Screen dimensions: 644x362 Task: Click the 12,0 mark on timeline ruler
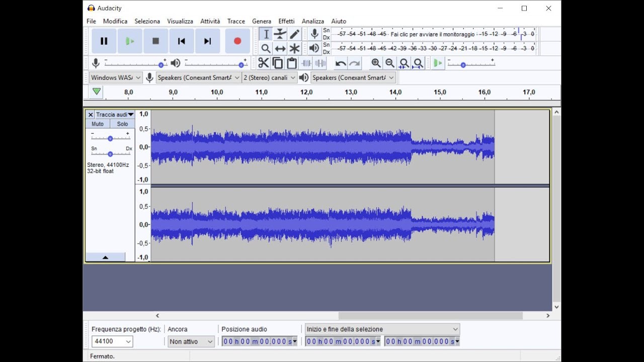point(306,92)
